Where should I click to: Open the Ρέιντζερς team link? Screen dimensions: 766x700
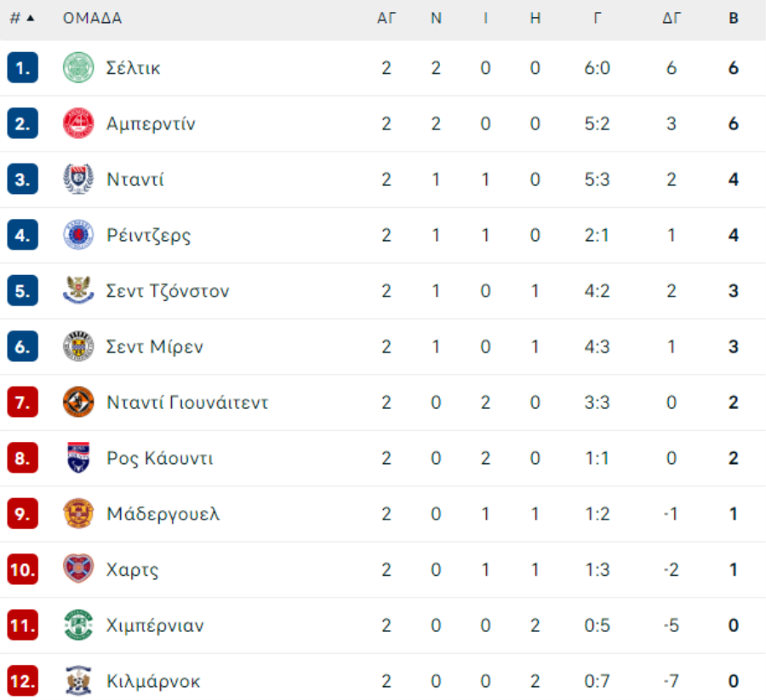point(148,236)
